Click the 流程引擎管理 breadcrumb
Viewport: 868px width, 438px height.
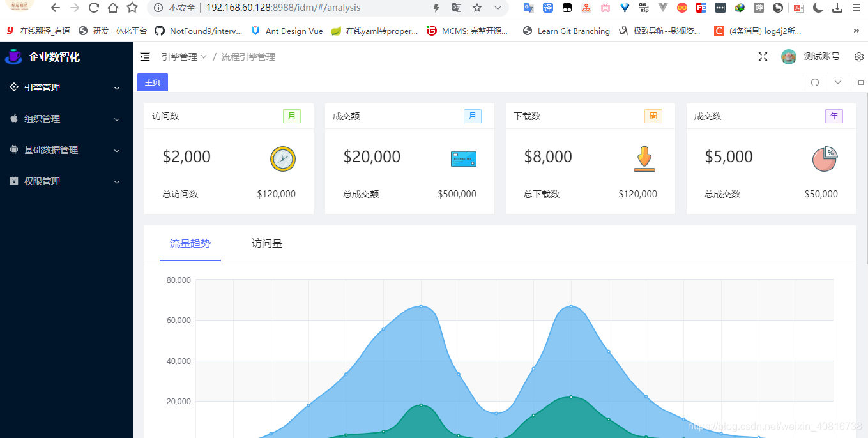tap(248, 57)
